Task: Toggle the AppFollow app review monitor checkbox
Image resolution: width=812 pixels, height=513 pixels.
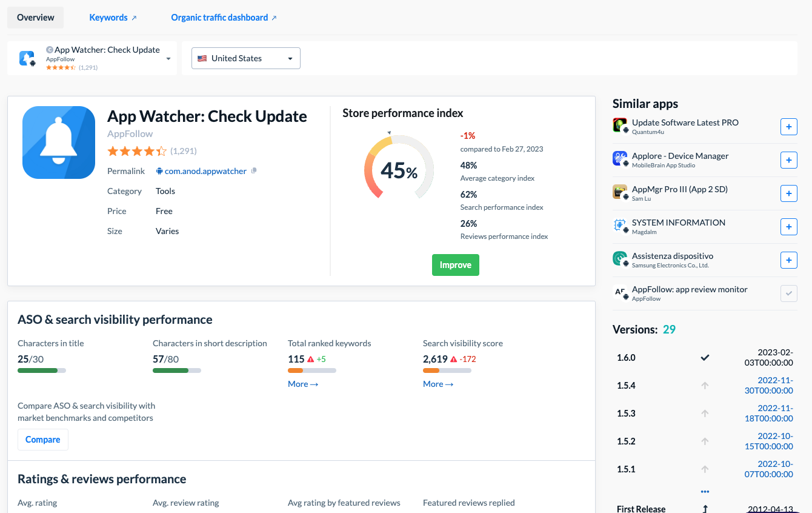Action: click(788, 293)
